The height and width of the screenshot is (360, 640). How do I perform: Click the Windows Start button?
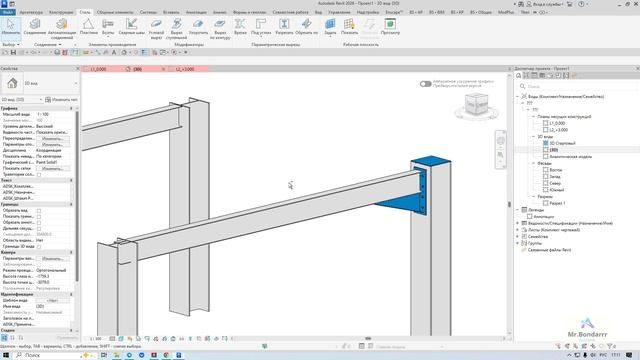(6, 356)
